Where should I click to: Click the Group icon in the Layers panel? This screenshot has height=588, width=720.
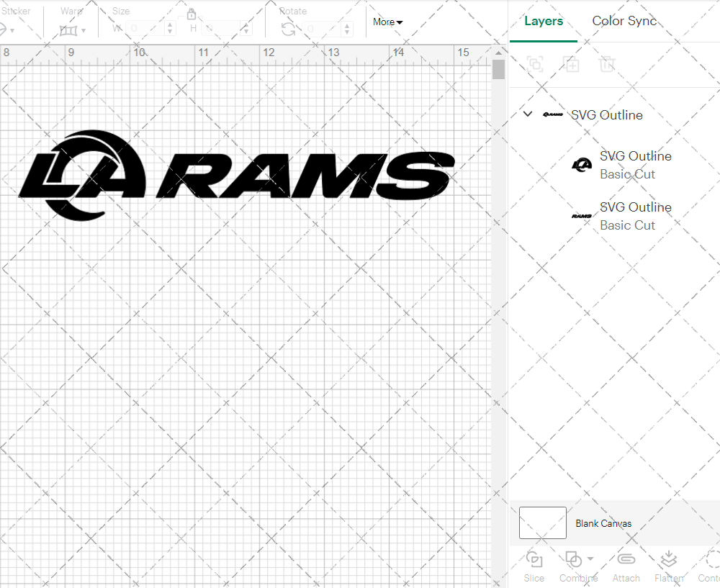[534, 64]
